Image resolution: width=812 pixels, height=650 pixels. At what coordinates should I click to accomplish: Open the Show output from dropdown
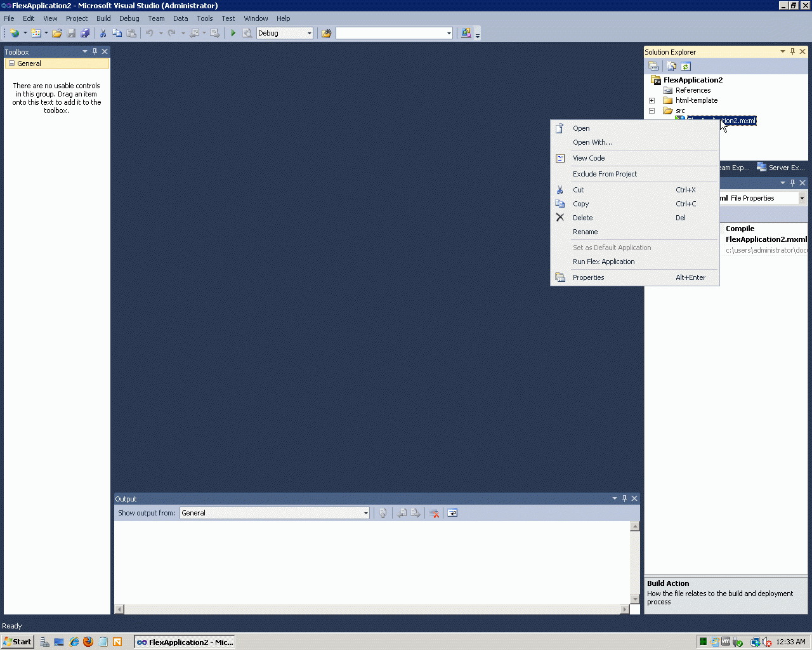point(366,513)
